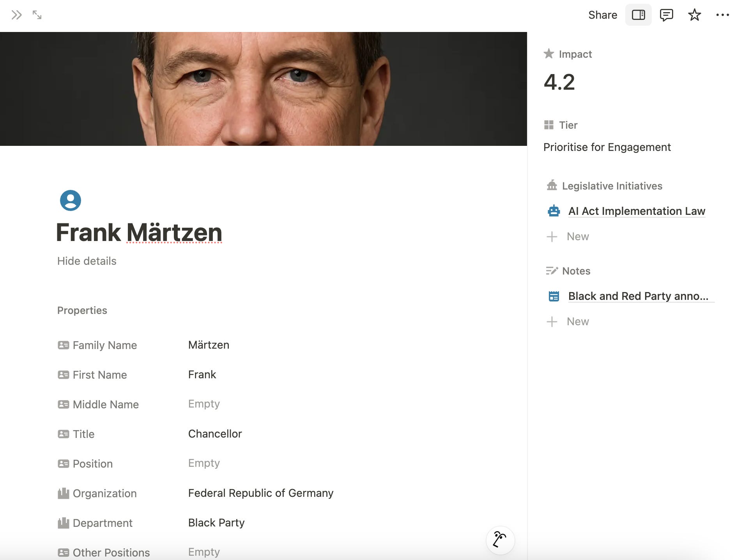Open the Legislative Initiatives property label
This screenshot has height=560, width=743.
(x=612, y=186)
